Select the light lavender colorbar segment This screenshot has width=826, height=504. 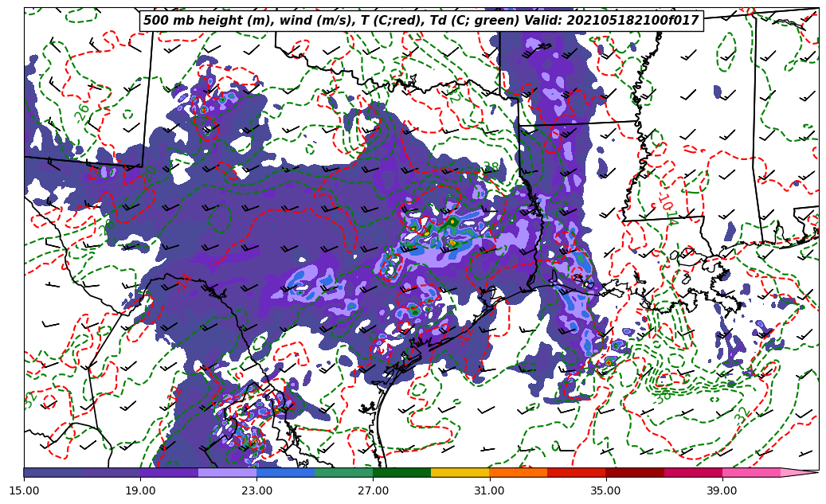(x=227, y=472)
